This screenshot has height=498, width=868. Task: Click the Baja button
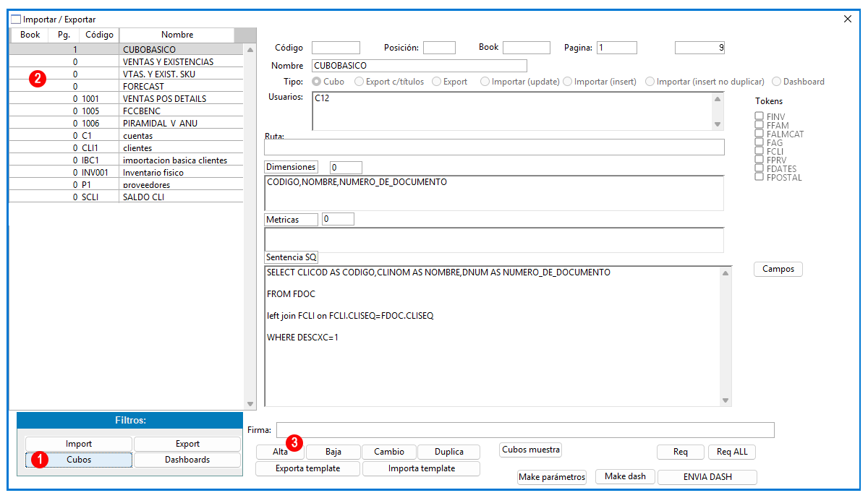coord(333,452)
